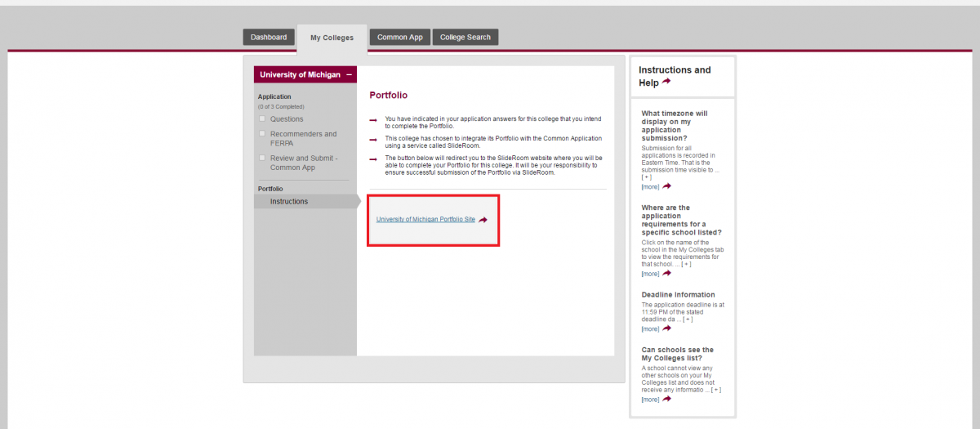Click arrow icon beside Instructions and Help
This screenshot has width=980, height=429.
click(x=666, y=83)
